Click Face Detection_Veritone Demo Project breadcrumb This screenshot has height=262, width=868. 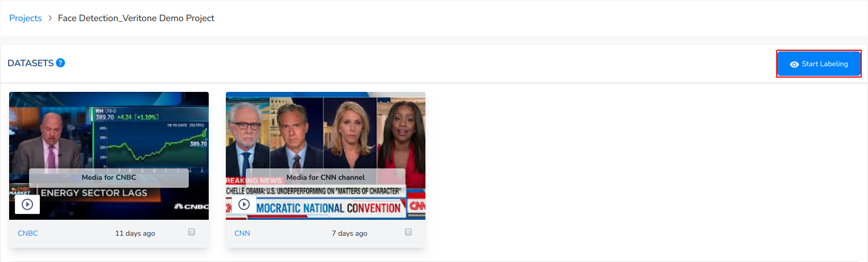pyautogui.click(x=136, y=18)
